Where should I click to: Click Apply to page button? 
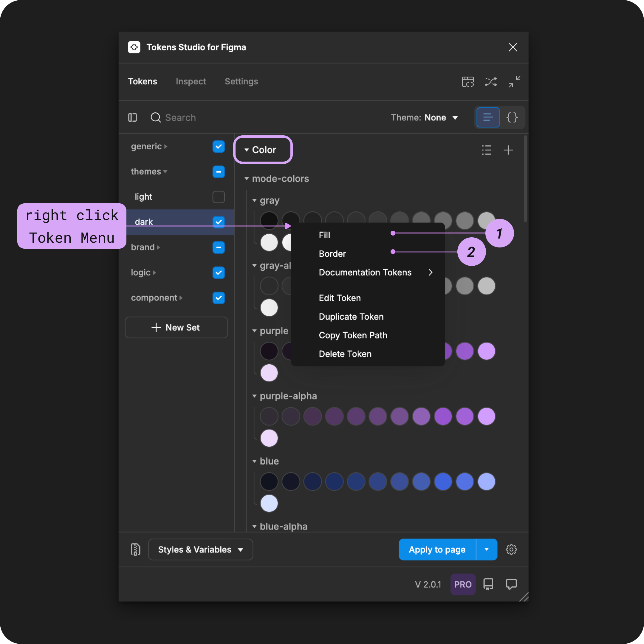pos(437,549)
